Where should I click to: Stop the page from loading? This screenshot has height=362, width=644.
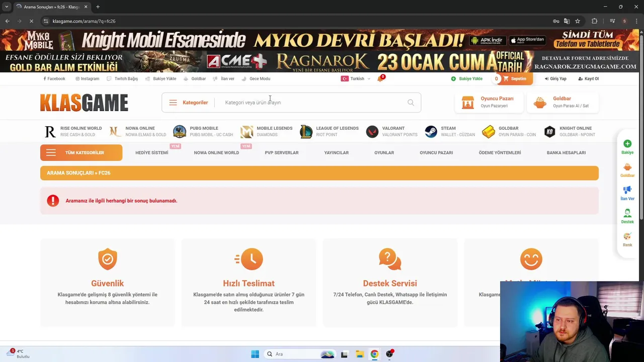click(x=31, y=21)
